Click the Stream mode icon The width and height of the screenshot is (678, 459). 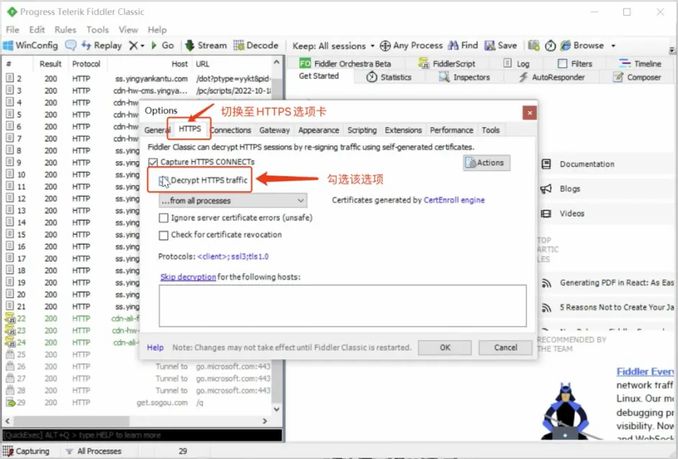(x=189, y=45)
